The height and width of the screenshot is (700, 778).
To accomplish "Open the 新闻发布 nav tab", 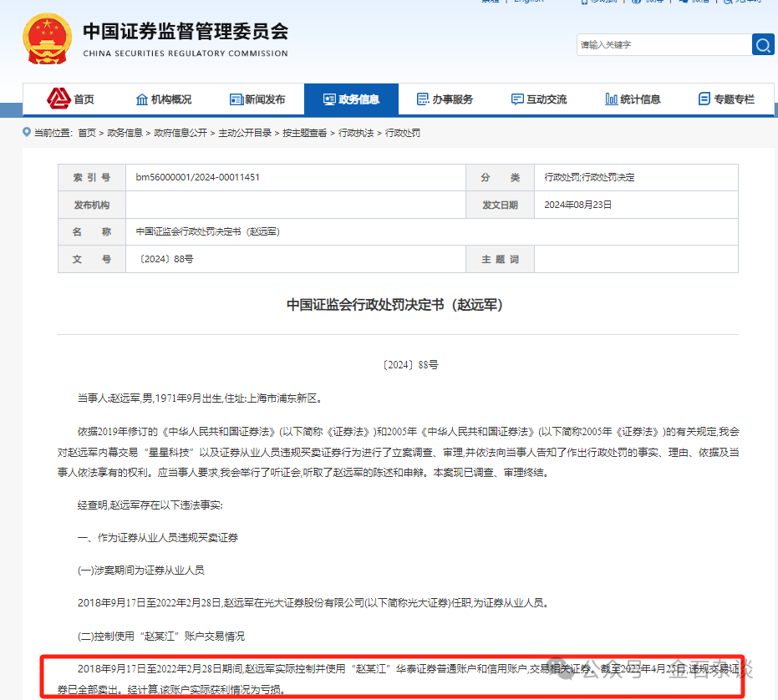I will click(x=257, y=99).
